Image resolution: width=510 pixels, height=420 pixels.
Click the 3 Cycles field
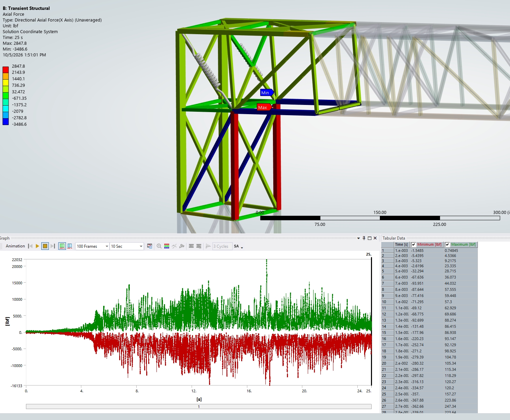tap(222, 246)
